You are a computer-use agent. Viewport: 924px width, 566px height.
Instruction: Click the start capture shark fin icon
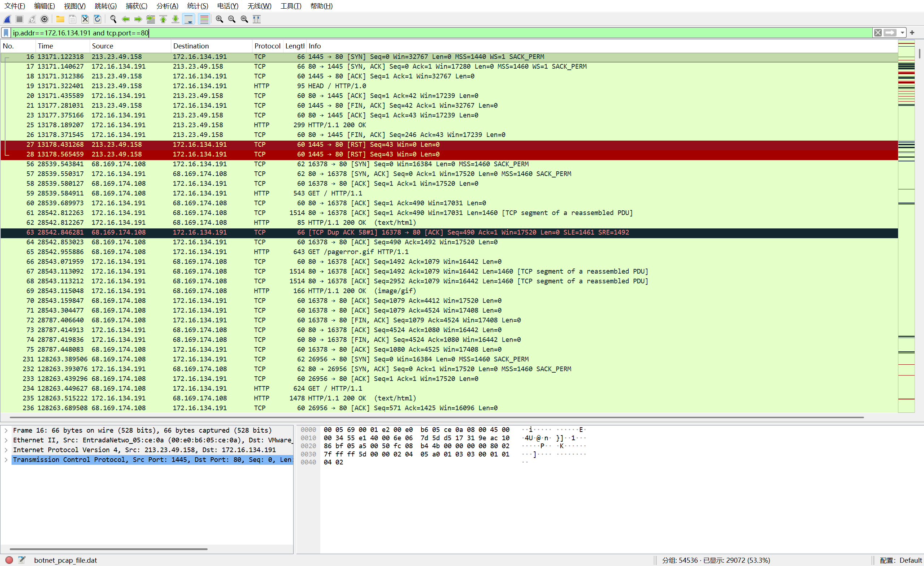[8, 19]
